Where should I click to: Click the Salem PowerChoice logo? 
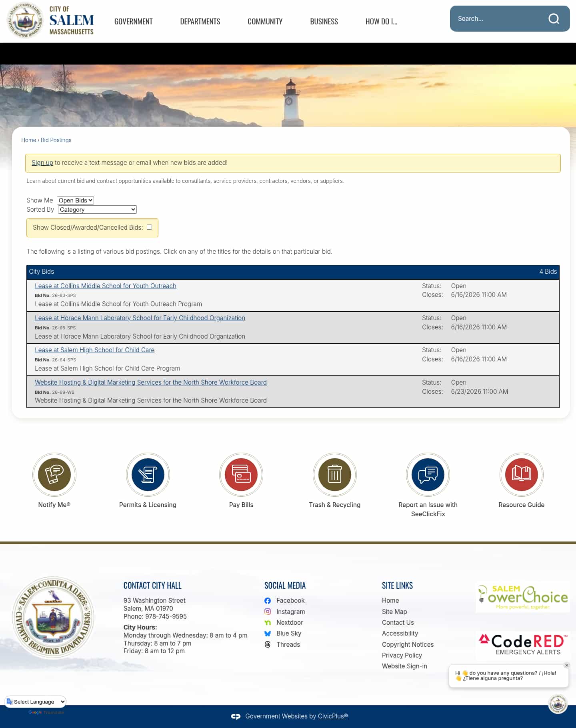[523, 597]
